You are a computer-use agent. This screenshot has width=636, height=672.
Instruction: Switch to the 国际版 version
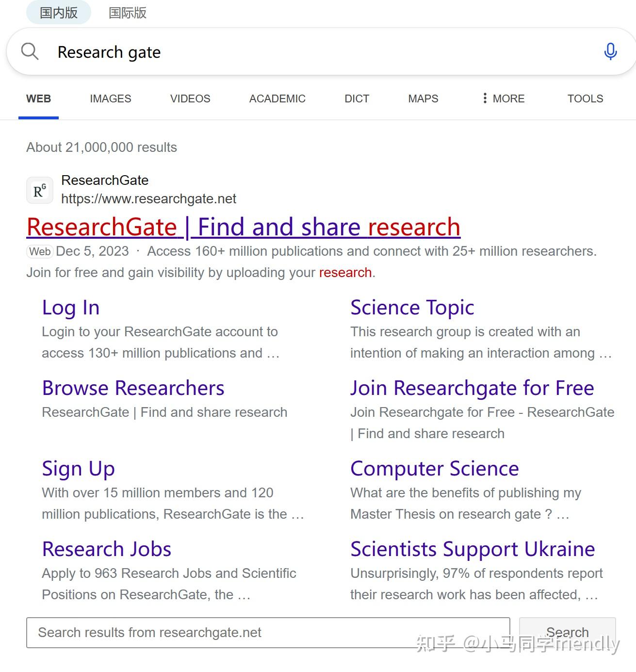128,13
